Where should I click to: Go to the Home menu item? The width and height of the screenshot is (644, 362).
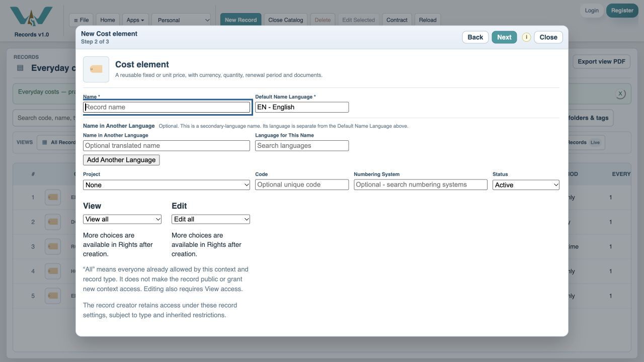click(108, 20)
